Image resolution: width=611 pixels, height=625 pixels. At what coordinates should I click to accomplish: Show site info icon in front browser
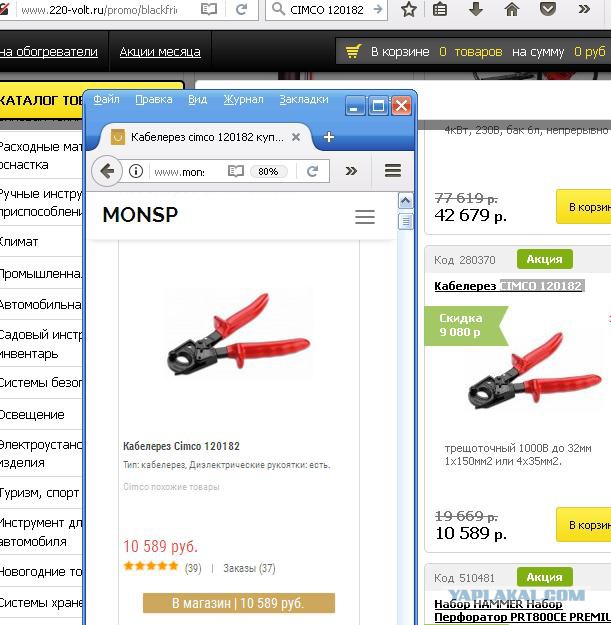(136, 171)
